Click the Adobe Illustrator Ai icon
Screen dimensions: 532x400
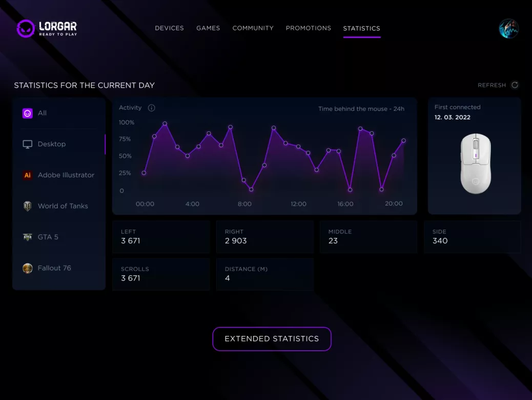coord(28,175)
